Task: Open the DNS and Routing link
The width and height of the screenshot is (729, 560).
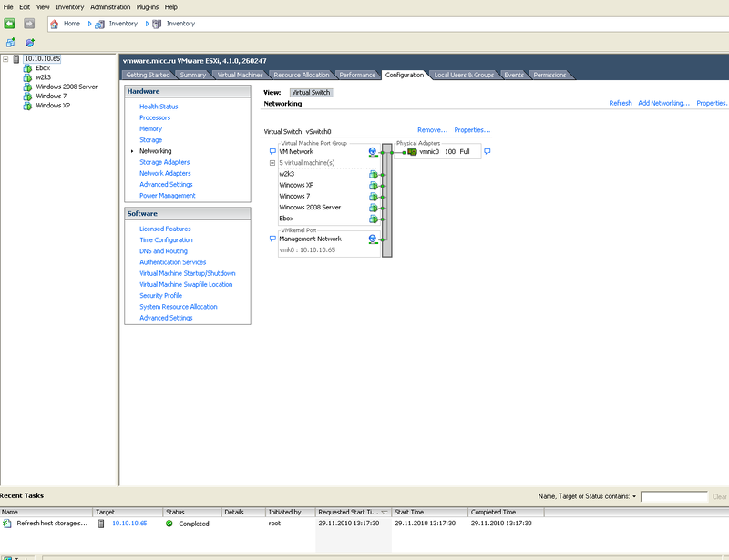Action: [163, 251]
